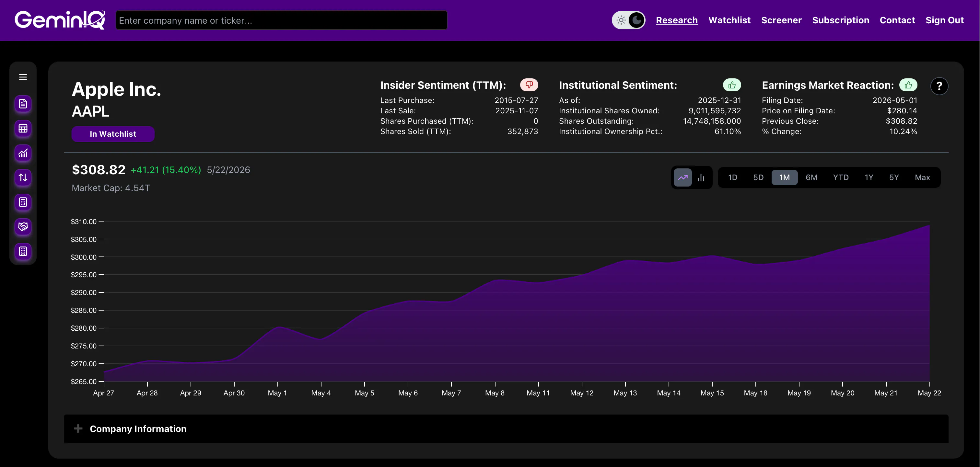The image size is (980, 467).
Task: Click the Shares Sold value 352,873
Action: (523, 131)
